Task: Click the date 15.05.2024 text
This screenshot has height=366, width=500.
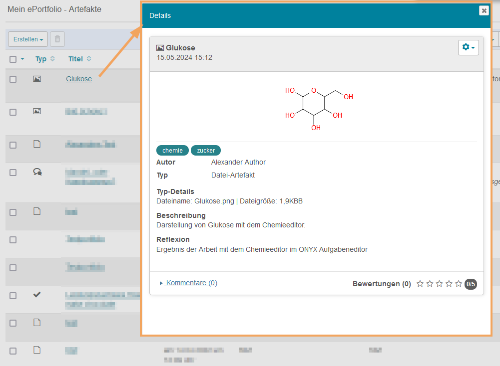Action: pyautogui.click(x=184, y=58)
